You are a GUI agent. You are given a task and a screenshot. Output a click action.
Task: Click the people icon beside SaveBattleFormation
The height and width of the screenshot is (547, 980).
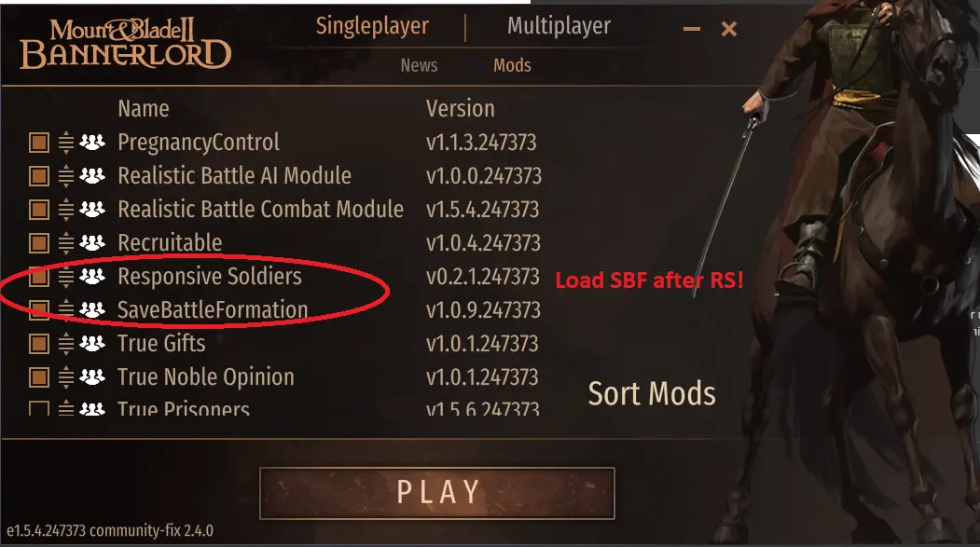click(92, 309)
